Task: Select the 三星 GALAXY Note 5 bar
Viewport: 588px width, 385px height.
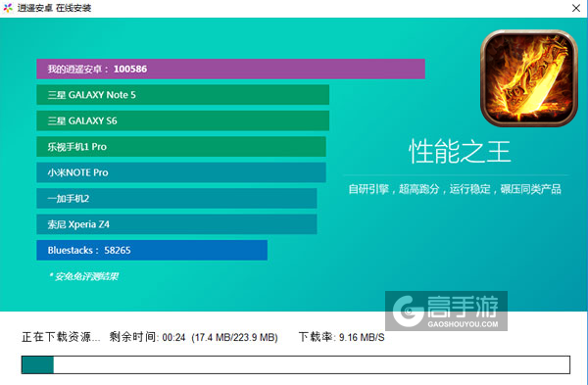Action: (183, 95)
